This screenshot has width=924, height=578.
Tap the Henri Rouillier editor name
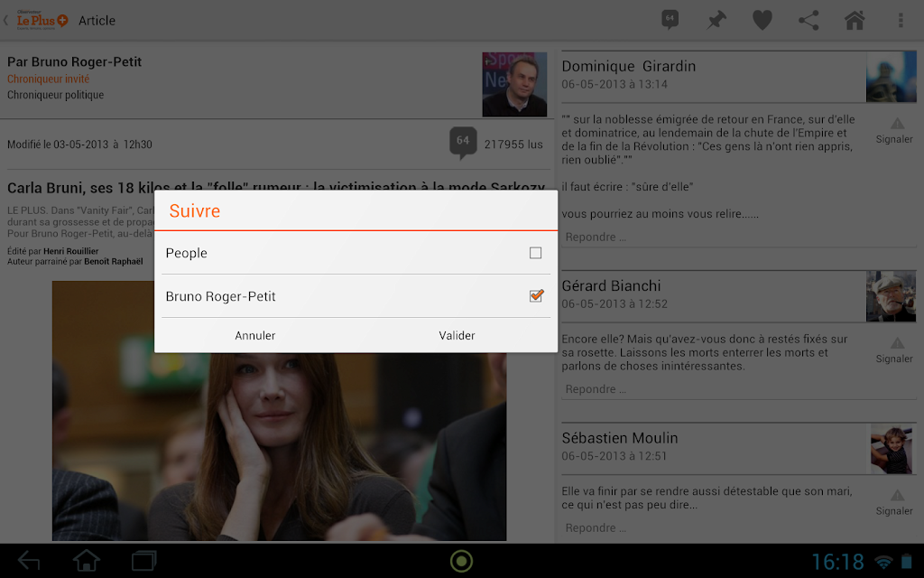[70, 251]
